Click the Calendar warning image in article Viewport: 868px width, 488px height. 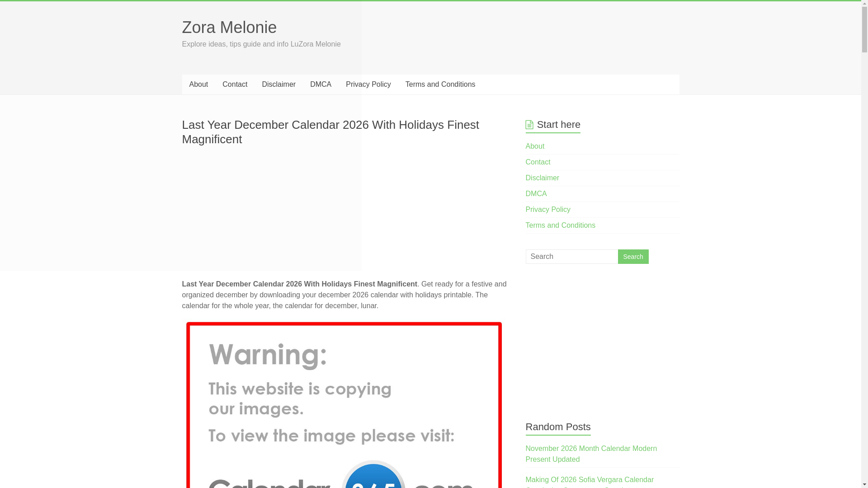pyautogui.click(x=344, y=404)
